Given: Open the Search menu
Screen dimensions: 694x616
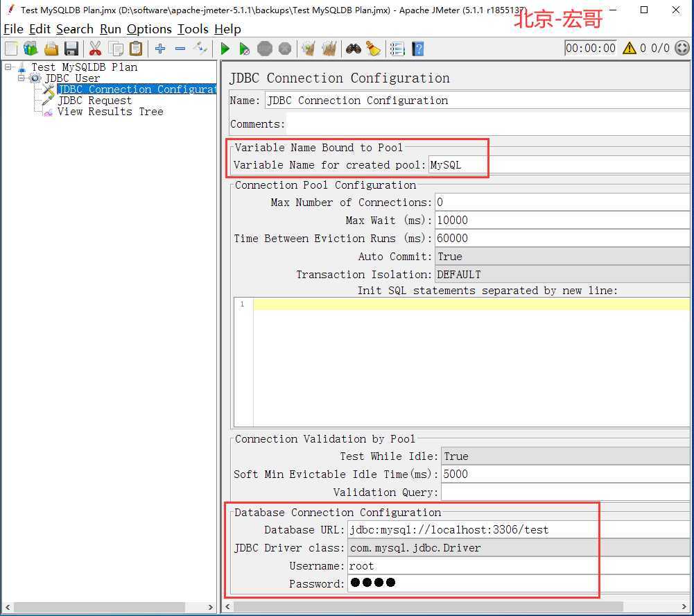Looking at the screenshot, I should click(75, 29).
